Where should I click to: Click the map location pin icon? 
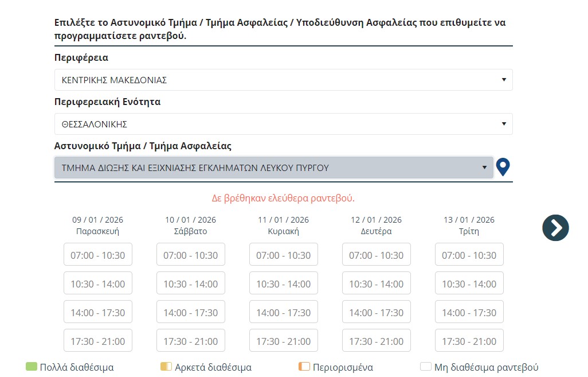click(x=503, y=167)
